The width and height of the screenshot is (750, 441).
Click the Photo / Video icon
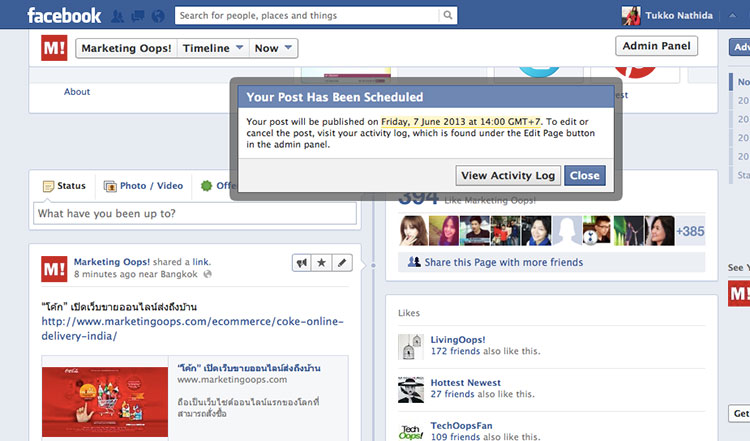[110, 186]
